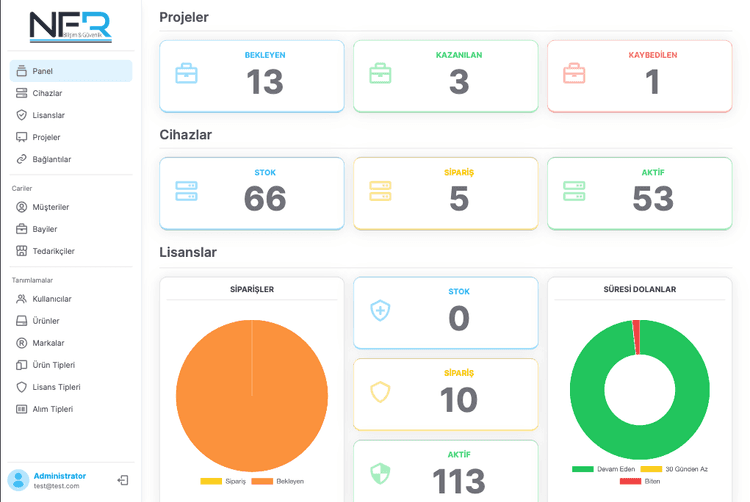This screenshot has height=502, width=750.
Task: Click the briefcase icon in Bekleyen card
Action: pos(187,74)
